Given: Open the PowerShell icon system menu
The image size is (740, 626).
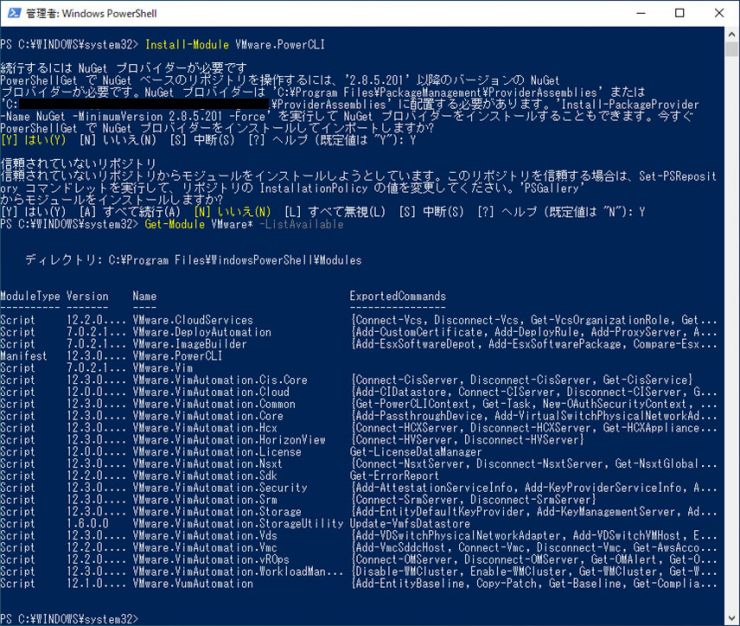Looking at the screenshot, I should click(14, 13).
